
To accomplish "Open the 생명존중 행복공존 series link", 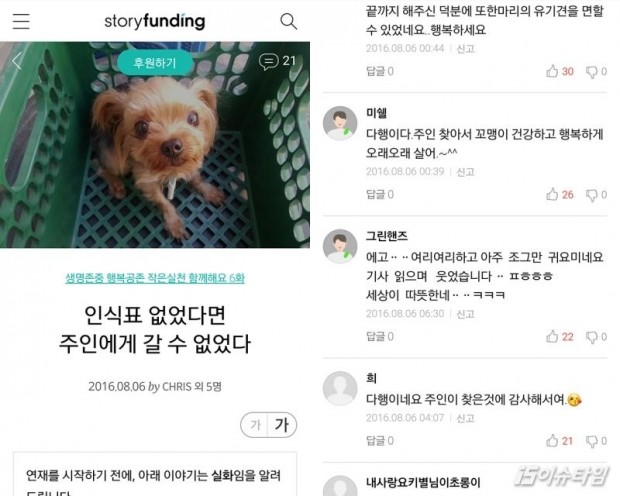I will click(155, 278).
